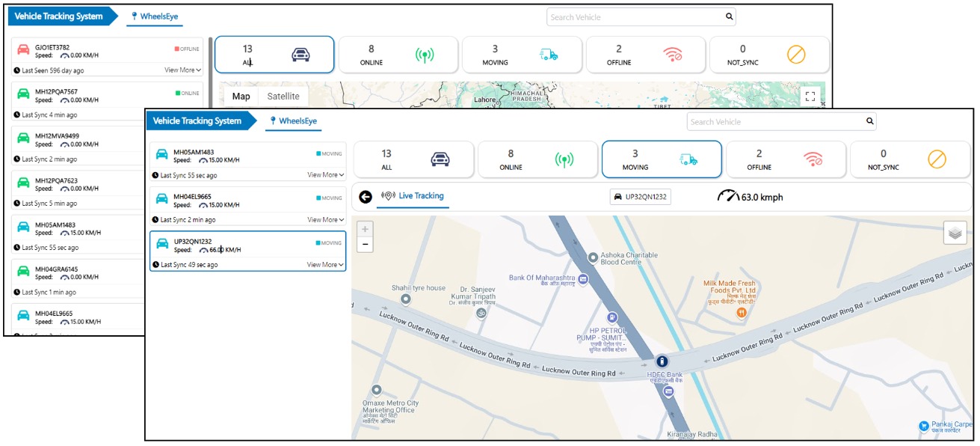The height and width of the screenshot is (446, 980).
Task: Click the front search magnifier icon
Action: click(x=869, y=121)
